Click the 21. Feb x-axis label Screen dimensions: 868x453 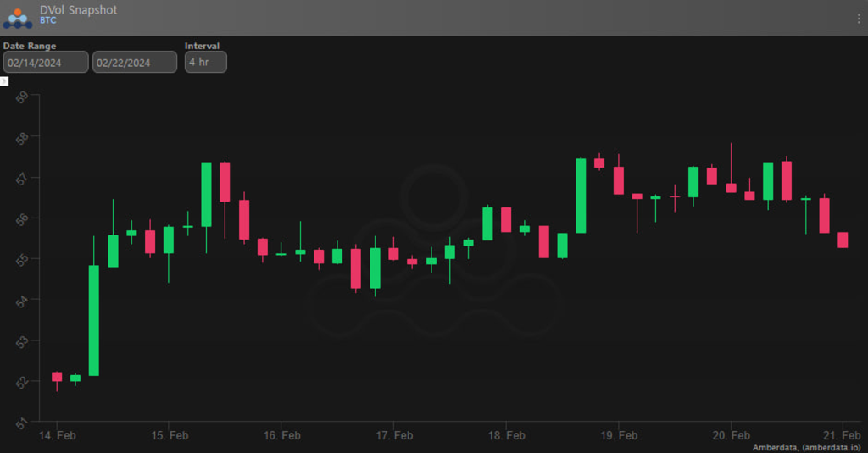pos(843,435)
